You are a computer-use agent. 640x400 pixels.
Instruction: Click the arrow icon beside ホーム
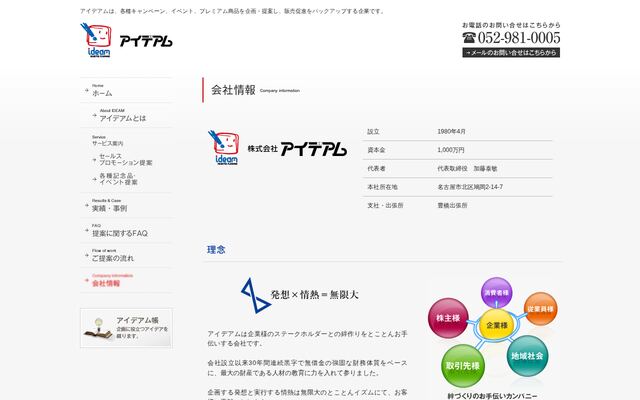(87, 90)
